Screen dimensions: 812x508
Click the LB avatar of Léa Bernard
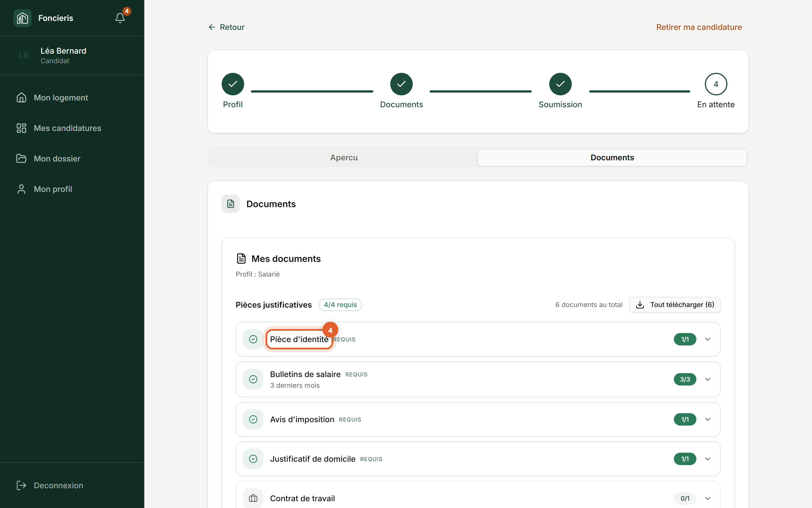pos(23,55)
